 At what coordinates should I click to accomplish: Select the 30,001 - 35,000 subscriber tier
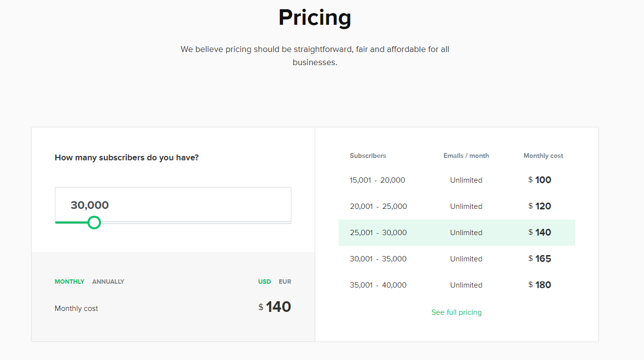point(456,258)
